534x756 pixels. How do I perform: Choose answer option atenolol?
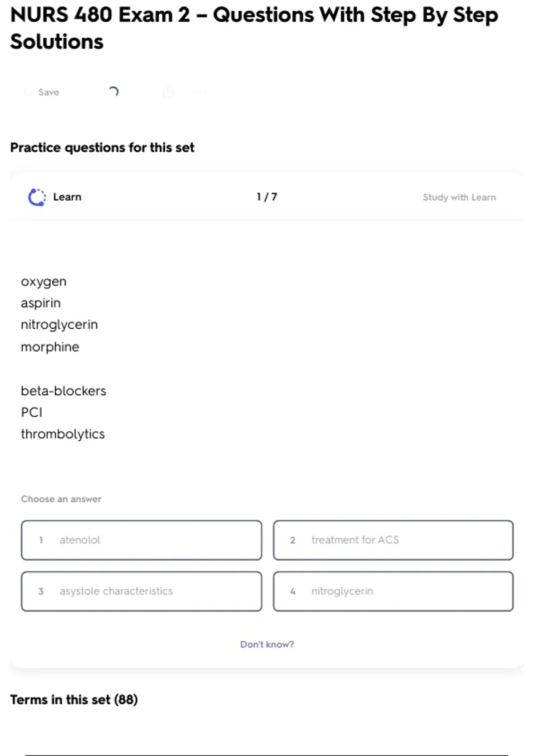[x=141, y=540]
